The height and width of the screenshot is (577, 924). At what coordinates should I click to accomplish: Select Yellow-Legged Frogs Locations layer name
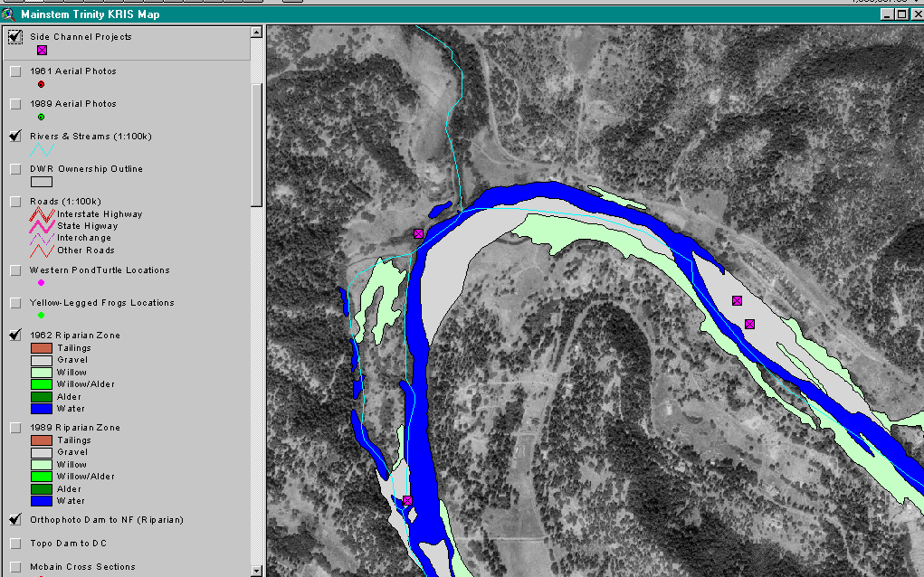click(102, 303)
